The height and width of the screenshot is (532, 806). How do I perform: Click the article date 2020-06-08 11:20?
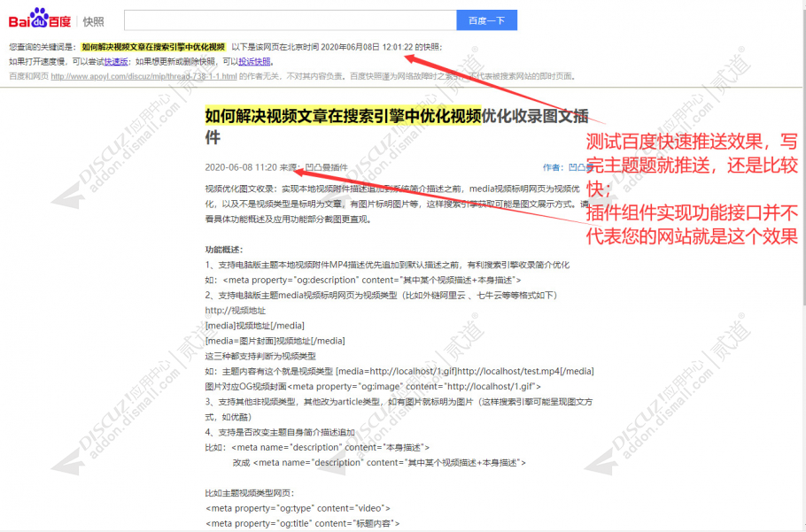[x=241, y=167]
